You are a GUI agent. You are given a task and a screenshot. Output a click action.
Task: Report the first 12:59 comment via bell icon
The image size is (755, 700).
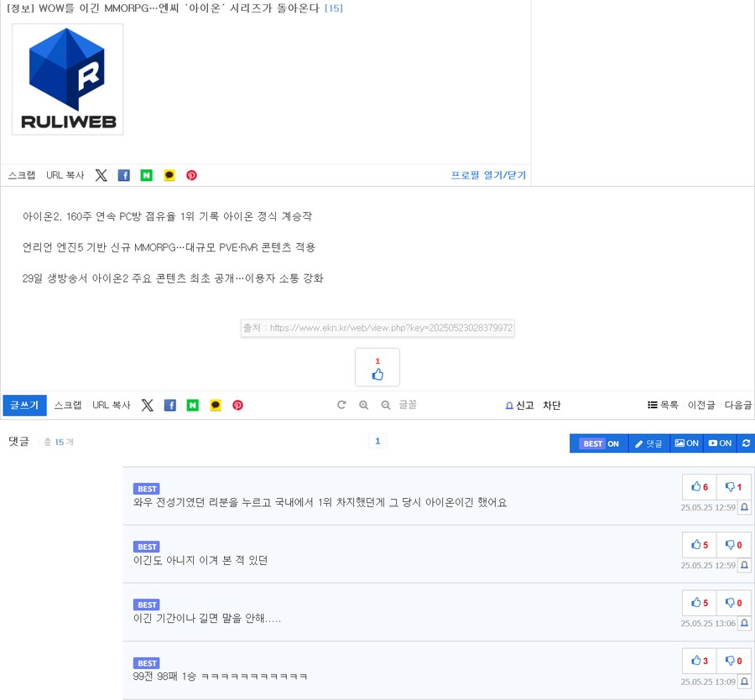[744, 507]
